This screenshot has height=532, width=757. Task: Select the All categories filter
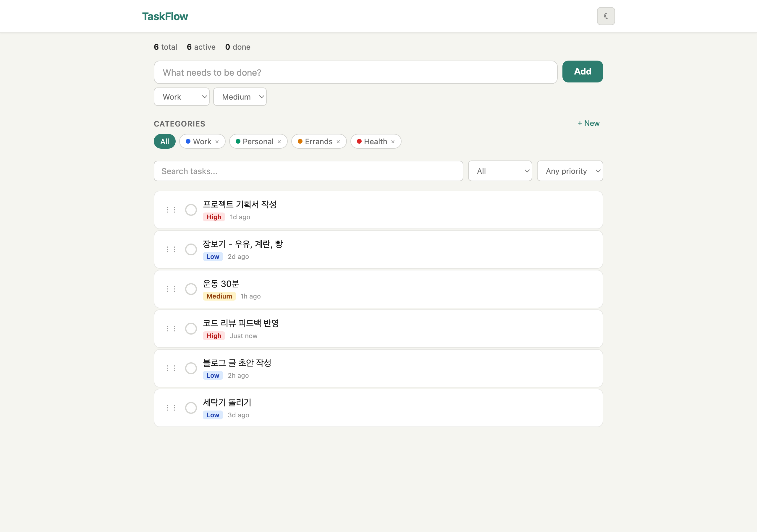[x=164, y=141]
